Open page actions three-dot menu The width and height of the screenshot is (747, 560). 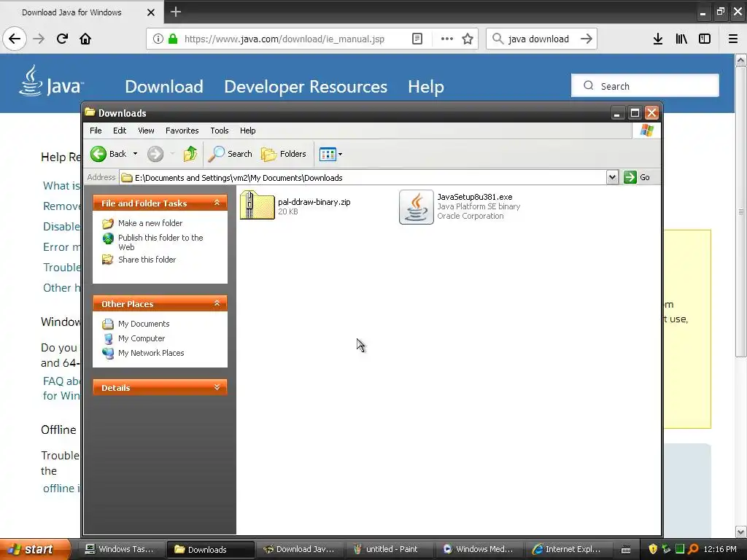pyautogui.click(x=447, y=39)
